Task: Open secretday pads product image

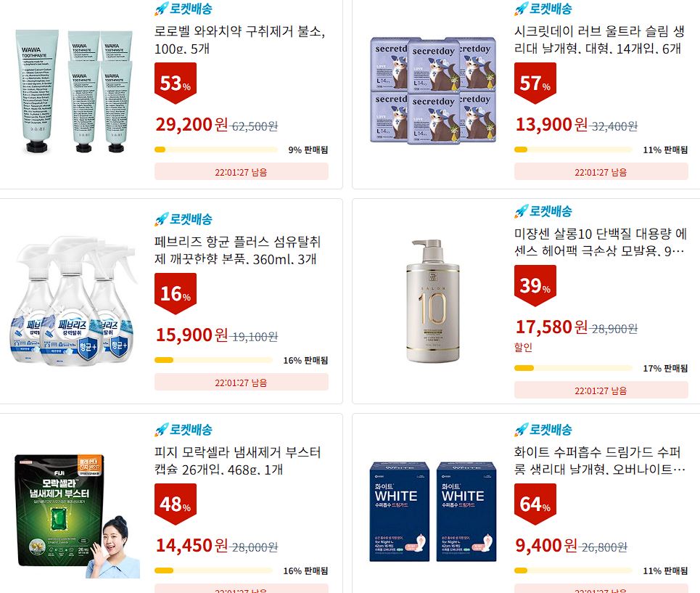Action: (x=433, y=91)
